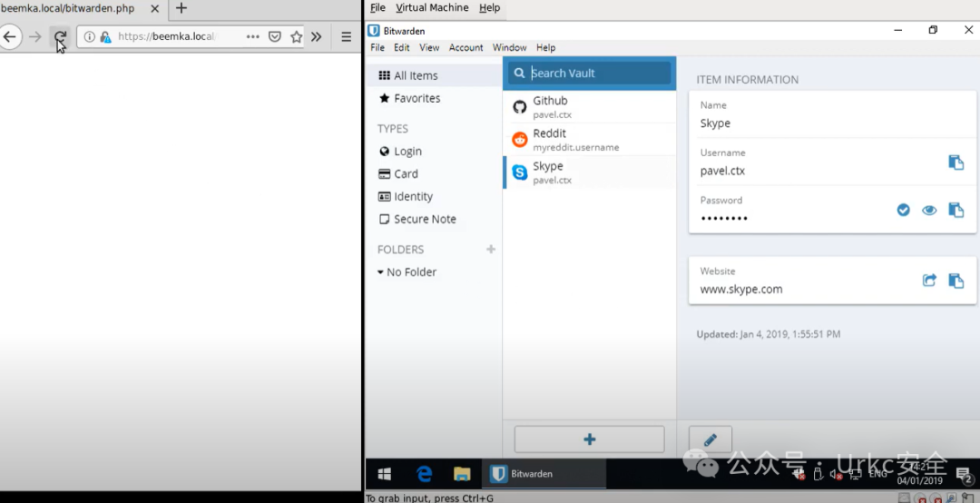The width and height of the screenshot is (980, 503).
Task: Open the Bitwarden Help menu
Action: [545, 47]
